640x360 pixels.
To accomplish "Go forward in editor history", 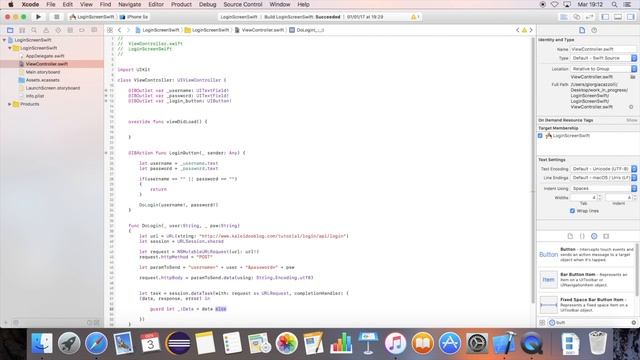I will 128,30.
